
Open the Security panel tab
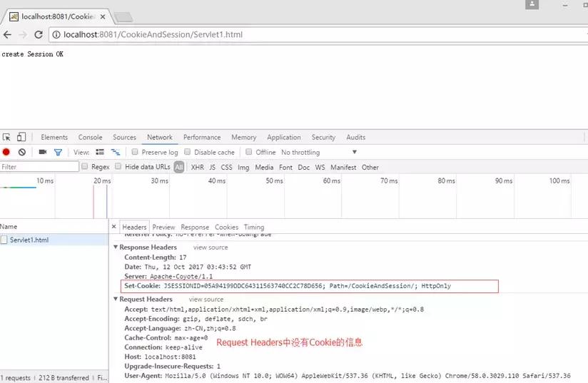[x=323, y=137]
